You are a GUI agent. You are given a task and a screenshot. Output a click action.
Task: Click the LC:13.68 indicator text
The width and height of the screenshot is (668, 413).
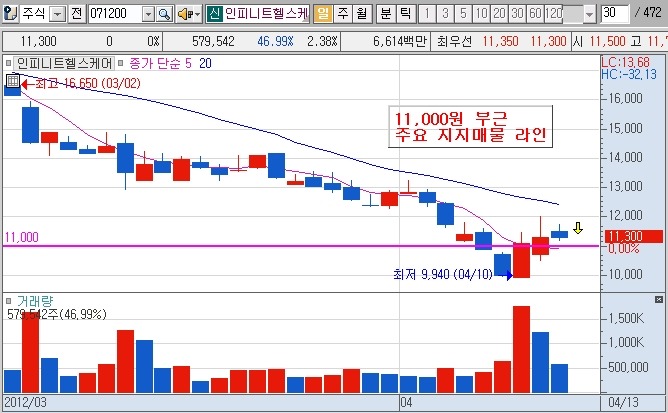[x=625, y=63]
